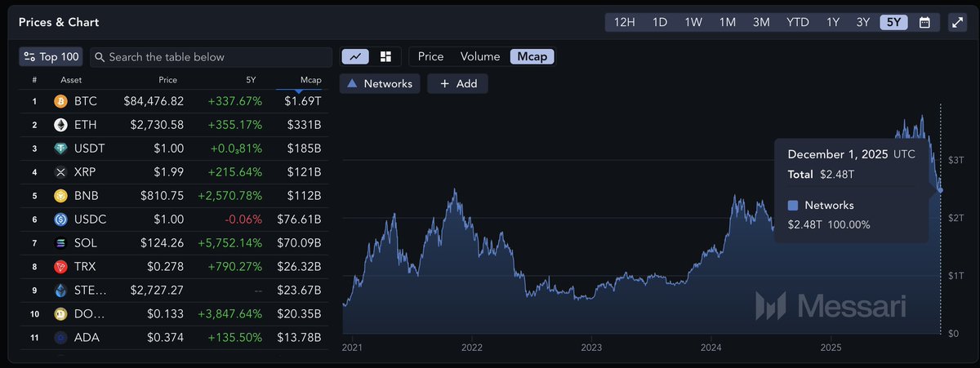980x368 pixels.
Task: Click the Networks series chip
Action: pyautogui.click(x=380, y=83)
